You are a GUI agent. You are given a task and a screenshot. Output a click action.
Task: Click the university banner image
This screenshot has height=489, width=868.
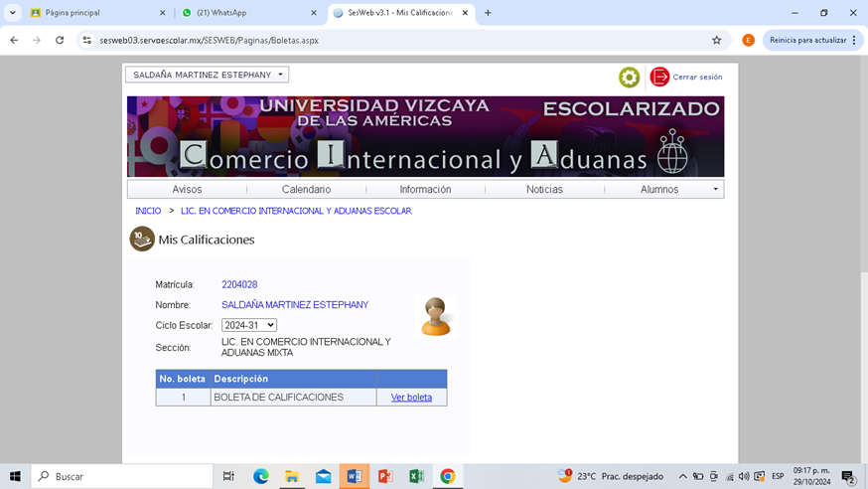425,137
